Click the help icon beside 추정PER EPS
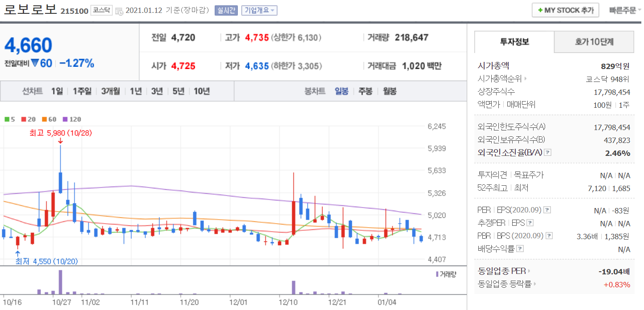The height and width of the screenshot is (310, 644). coord(530,223)
